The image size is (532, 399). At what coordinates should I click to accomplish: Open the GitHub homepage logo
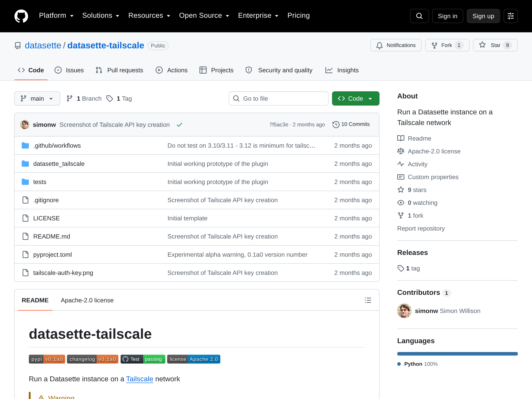(x=21, y=16)
